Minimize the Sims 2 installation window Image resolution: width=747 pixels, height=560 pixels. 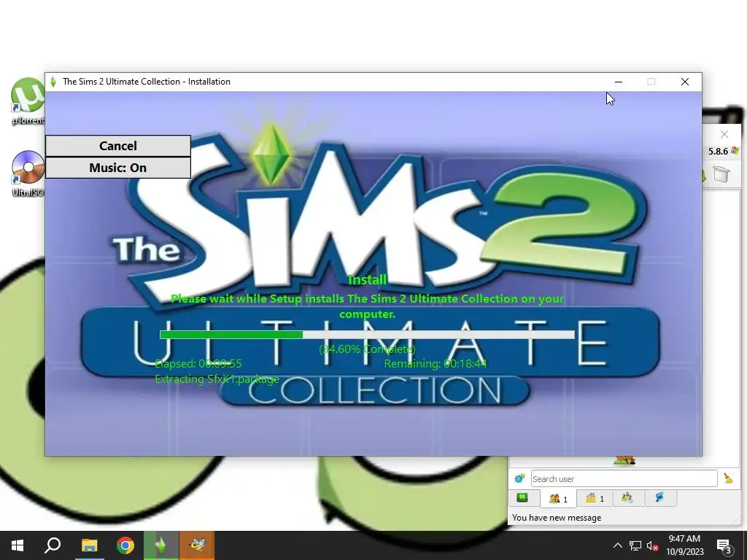click(x=619, y=82)
